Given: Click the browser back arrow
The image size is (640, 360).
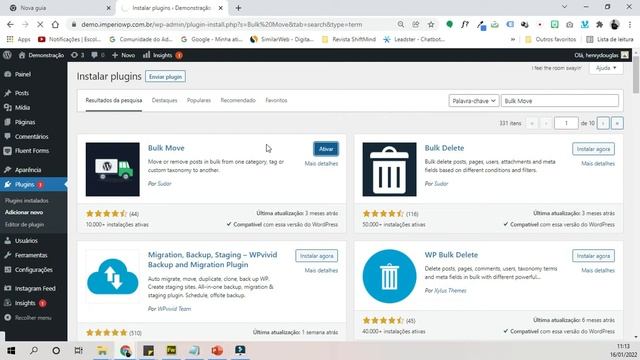Looking at the screenshot, I should point(10,24).
